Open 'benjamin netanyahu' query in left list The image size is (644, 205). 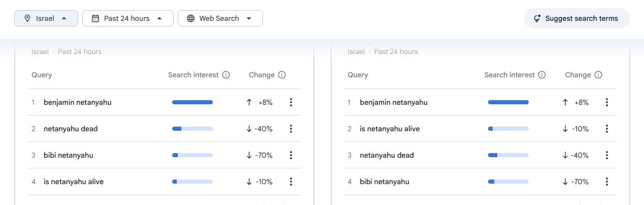(77, 102)
